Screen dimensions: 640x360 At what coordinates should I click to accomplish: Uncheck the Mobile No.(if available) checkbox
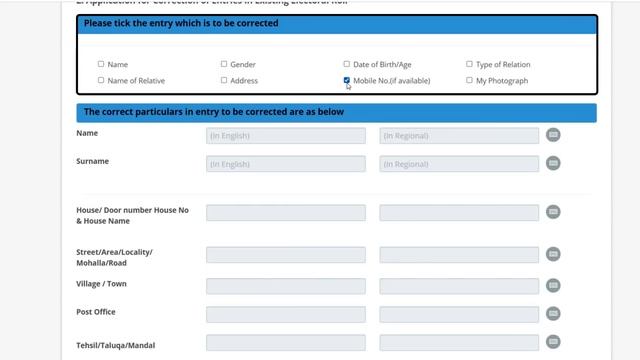point(347,80)
